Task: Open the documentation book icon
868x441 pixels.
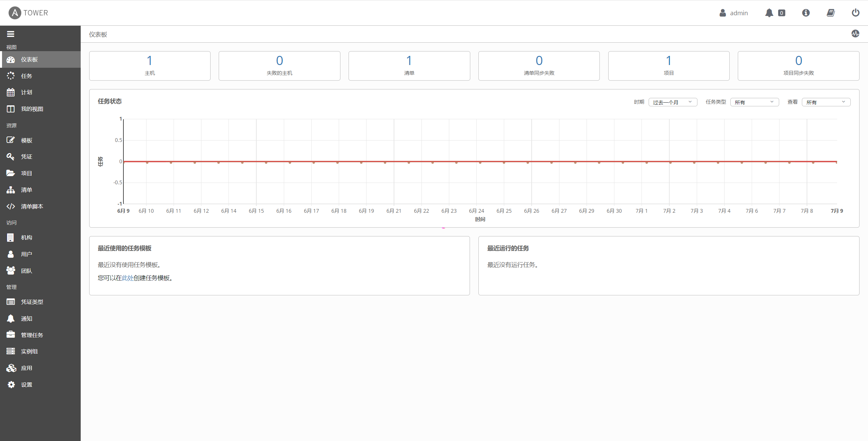Action: [x=830, y=13]
